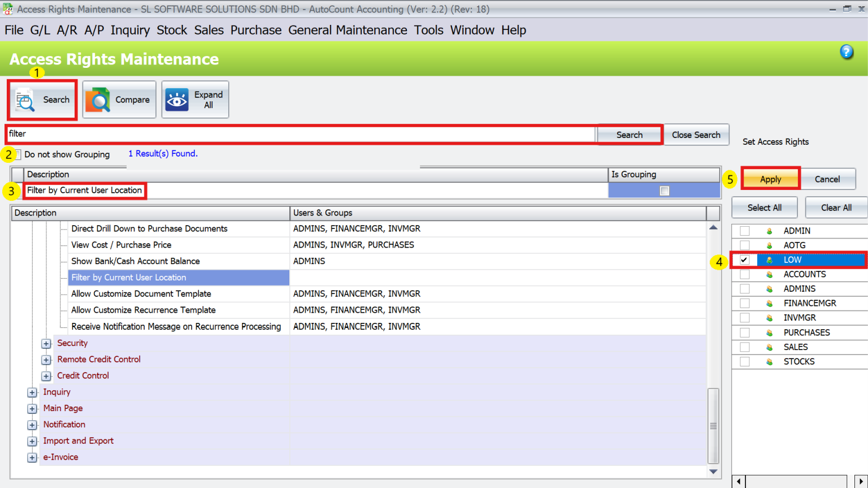Expand the e-Invoice tree node
This screenshot has height=488, width=868.
[x=32, y=457]
